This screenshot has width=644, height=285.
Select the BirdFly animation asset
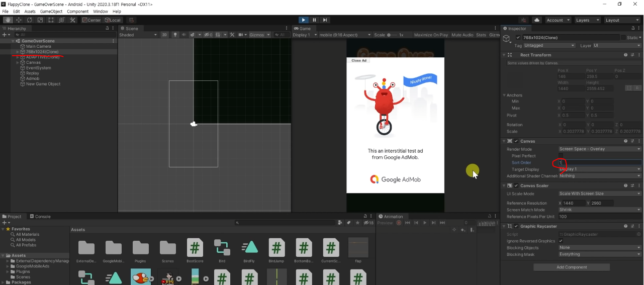point(249,250)
